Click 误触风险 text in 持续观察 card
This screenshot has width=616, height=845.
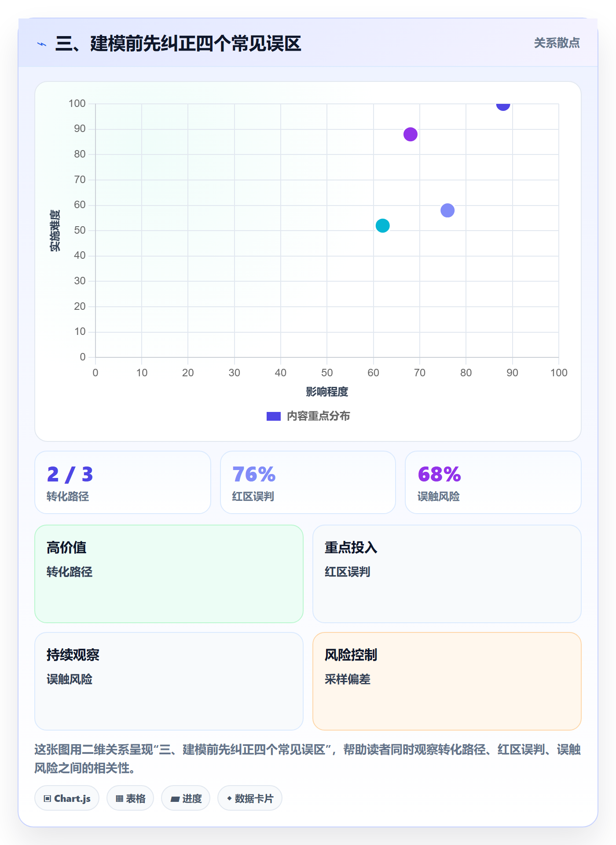70,679
